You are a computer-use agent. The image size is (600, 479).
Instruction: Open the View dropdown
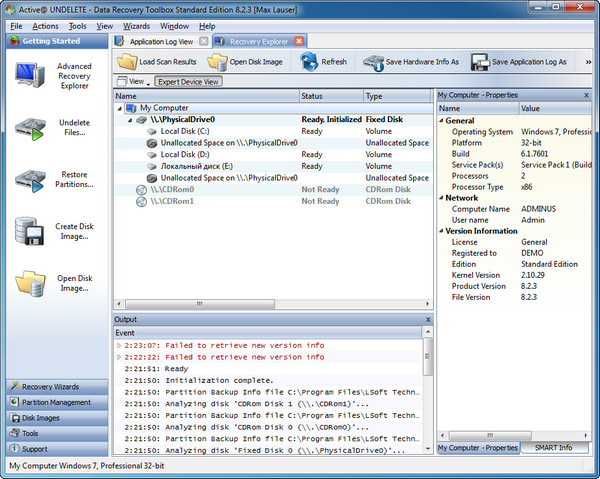[x=136, y=82]
